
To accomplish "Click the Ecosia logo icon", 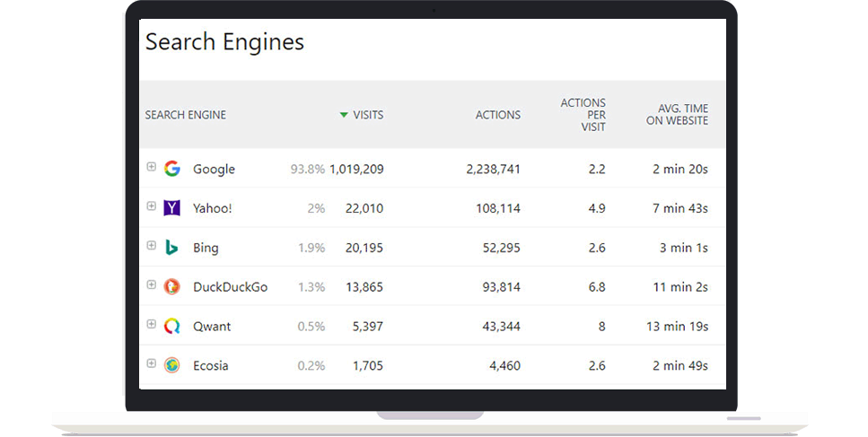I will (172, 365).
